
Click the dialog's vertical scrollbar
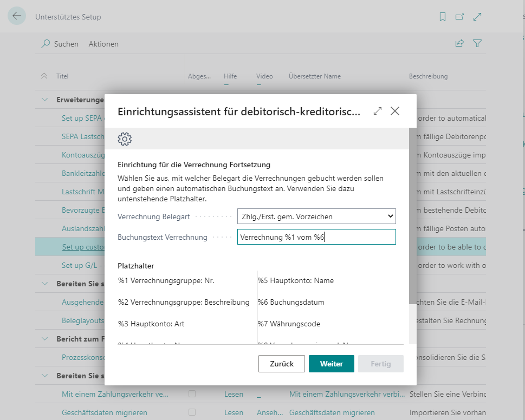[412, 216]
